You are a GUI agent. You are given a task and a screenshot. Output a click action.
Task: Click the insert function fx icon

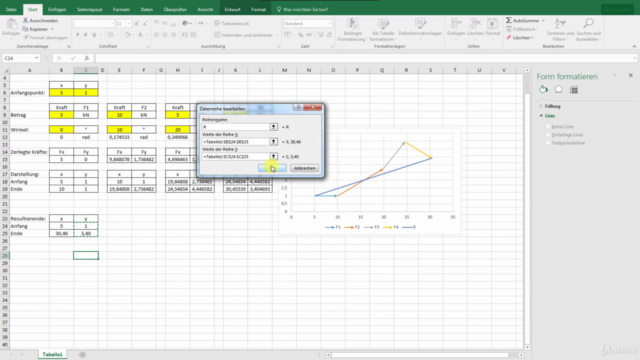click(87, 58)
